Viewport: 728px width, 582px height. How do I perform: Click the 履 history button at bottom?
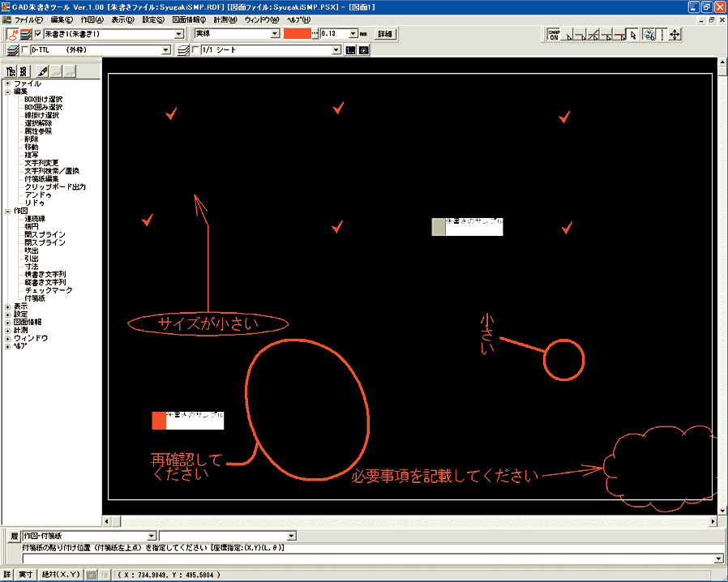pos(15,536)
